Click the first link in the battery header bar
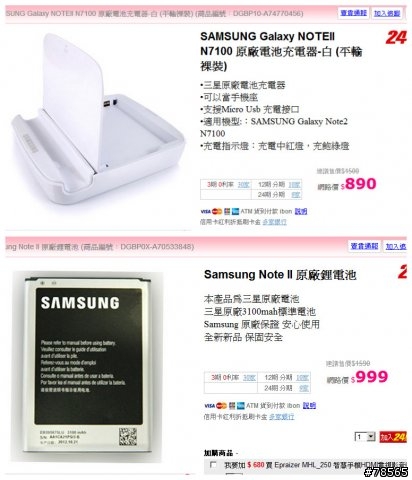 tap(364, 246)
